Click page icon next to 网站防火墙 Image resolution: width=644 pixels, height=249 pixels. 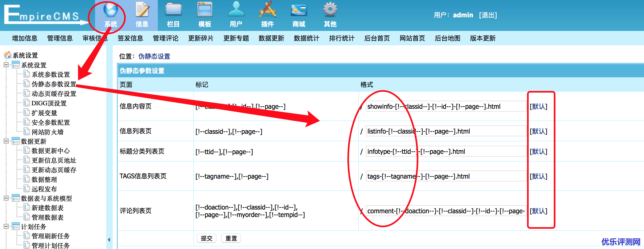coord(26,131)
